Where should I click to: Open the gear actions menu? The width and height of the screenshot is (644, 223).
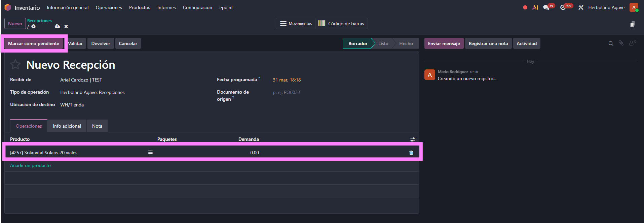pos(34,26)
